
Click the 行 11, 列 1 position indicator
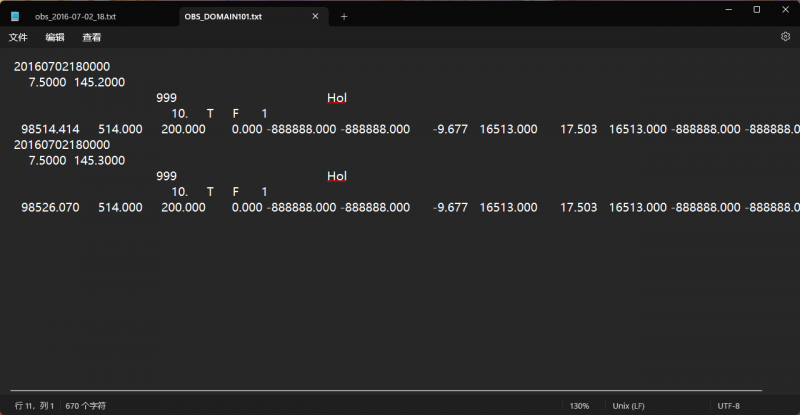(34, 406)
